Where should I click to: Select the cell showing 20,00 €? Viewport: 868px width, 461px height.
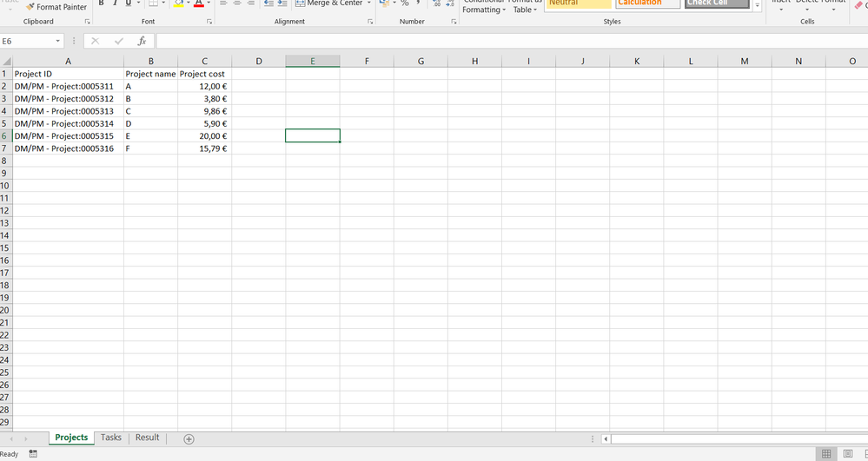pos(205,135)
